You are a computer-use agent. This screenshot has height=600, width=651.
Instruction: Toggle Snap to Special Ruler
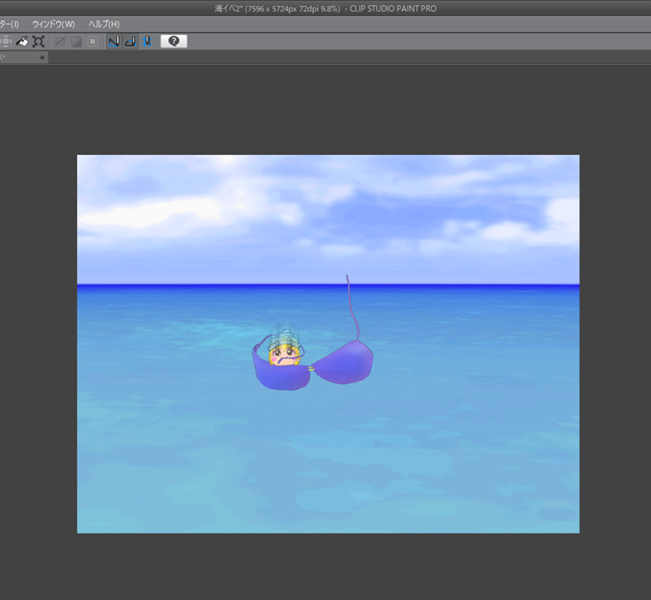click(130, 42)
